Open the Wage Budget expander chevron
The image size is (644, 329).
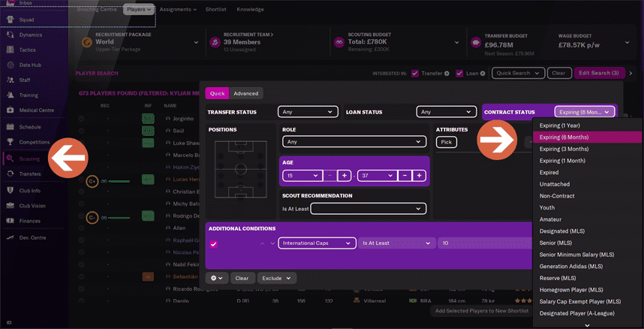click(627, 42)
